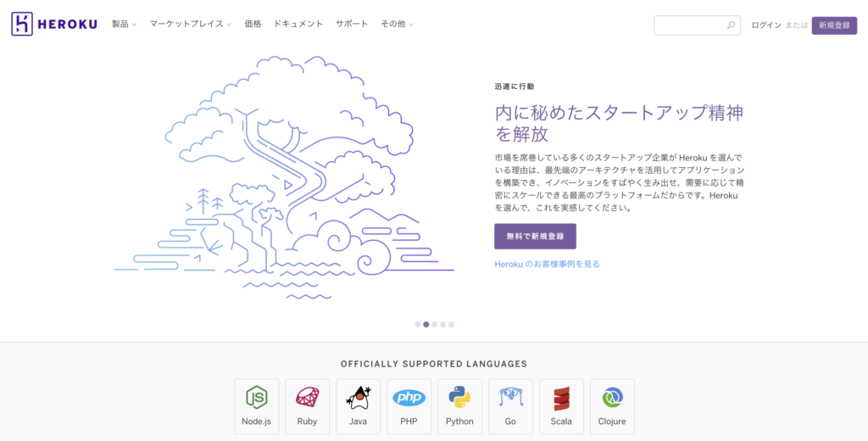This screenshot has width=868, height=441.
Task: Open the ログイン link
Action: [766, 25]
